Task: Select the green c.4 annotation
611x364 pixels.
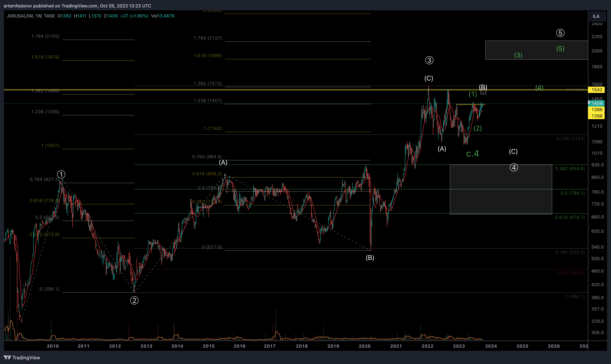Action: tap(472, 154)
